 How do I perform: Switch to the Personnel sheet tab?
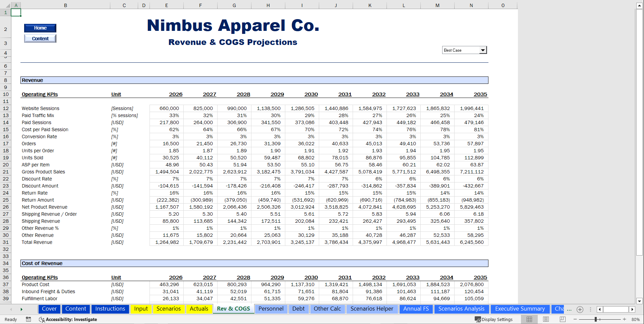271,309
